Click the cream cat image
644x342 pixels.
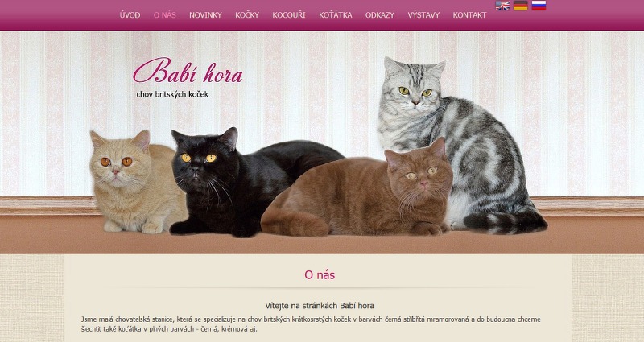pyautogui.click(x=130, y=183)
